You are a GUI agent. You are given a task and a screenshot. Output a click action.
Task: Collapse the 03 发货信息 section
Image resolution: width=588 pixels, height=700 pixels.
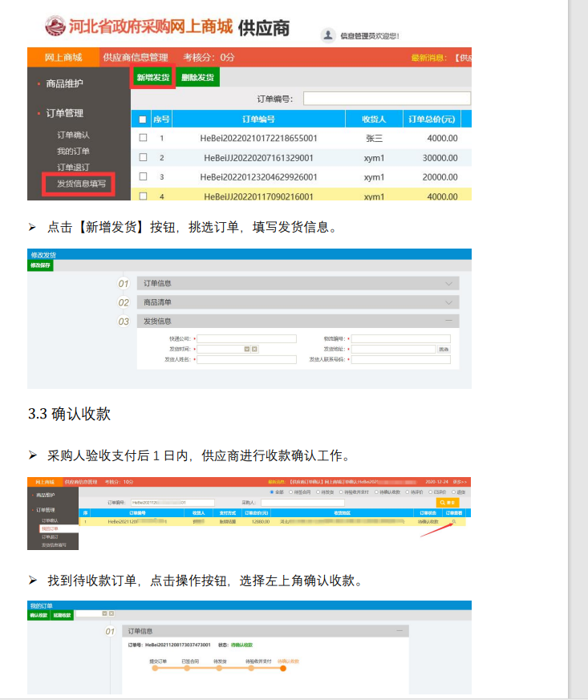tap(448, 321)
